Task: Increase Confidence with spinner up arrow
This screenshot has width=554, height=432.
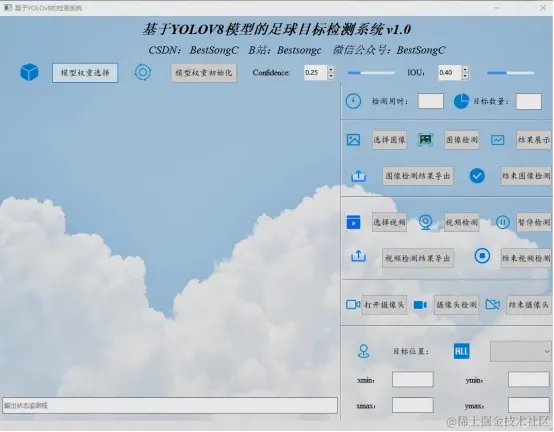Action: click(331, 69)
